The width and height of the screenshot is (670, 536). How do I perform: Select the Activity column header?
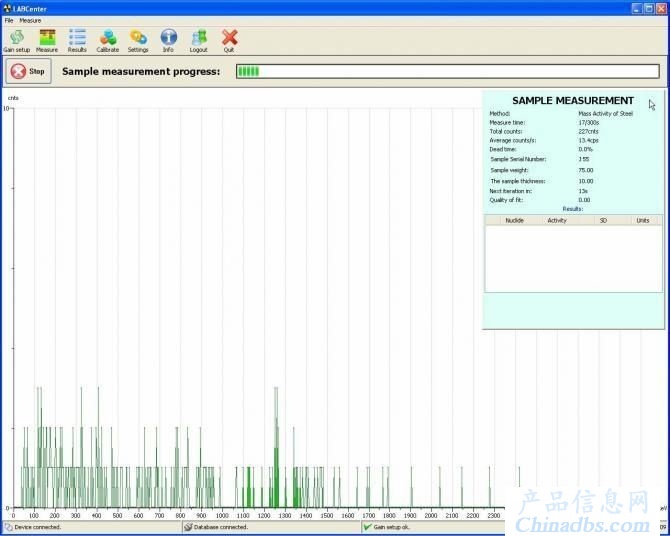(557, 221)
